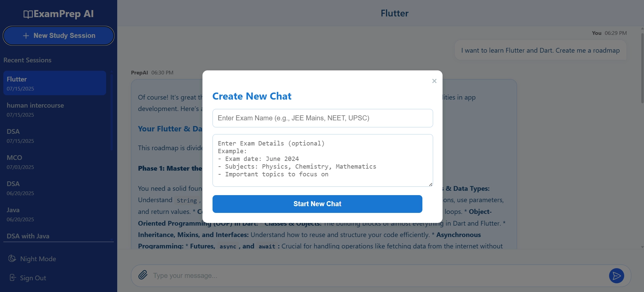The image size is (644, 292).
Task: Click the Night Mode moon icon
Action: (x=12, y=258)
